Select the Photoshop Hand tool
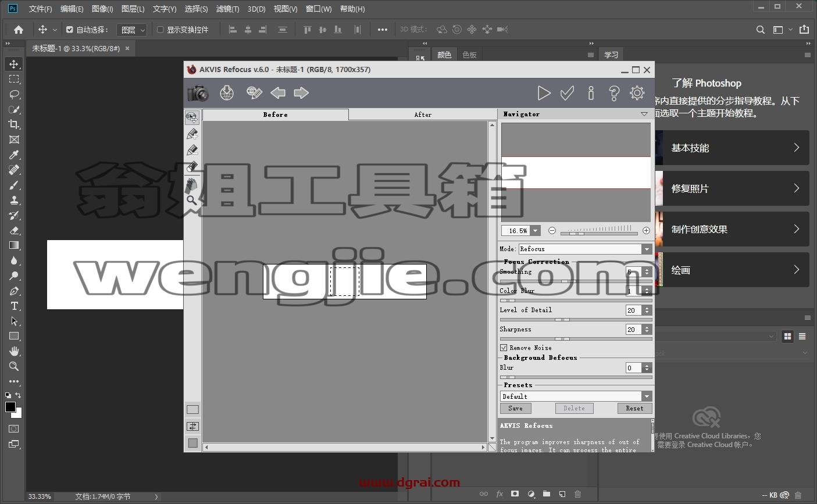This screenshot has width=817, height=504. pyautogui.click(x=14, y=351)
